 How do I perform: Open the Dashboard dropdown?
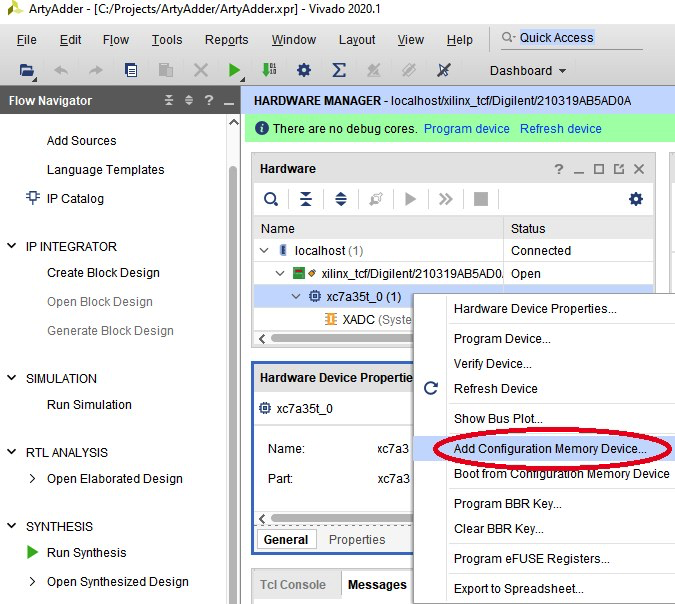527,71
